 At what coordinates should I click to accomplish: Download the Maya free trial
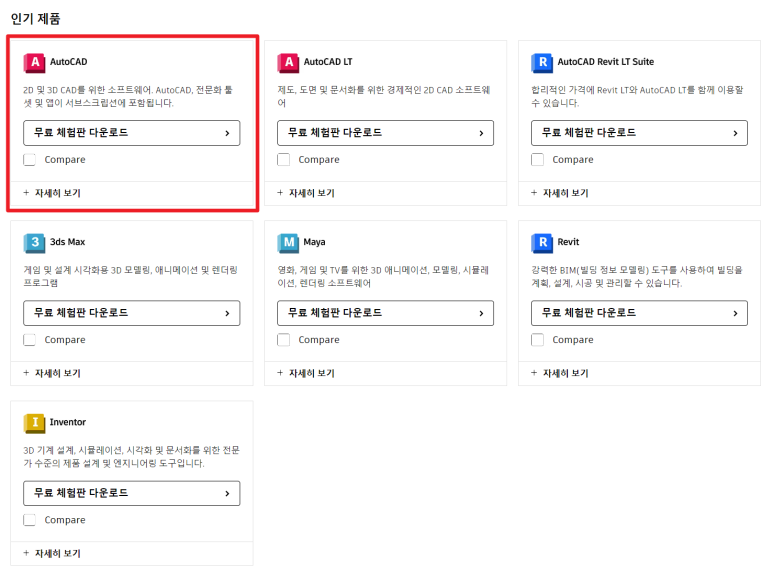[x=386, y=313]
